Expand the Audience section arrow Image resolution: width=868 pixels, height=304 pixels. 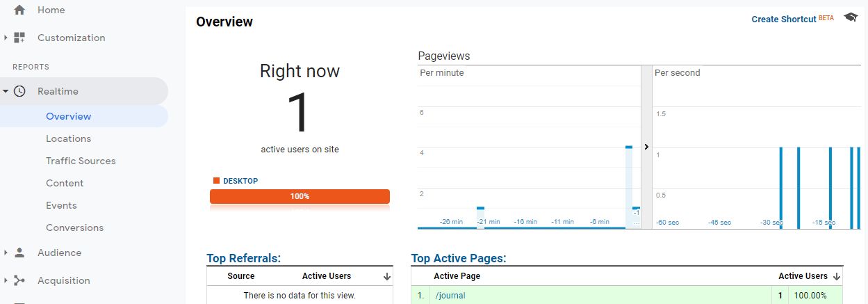[x=6, y=253]
